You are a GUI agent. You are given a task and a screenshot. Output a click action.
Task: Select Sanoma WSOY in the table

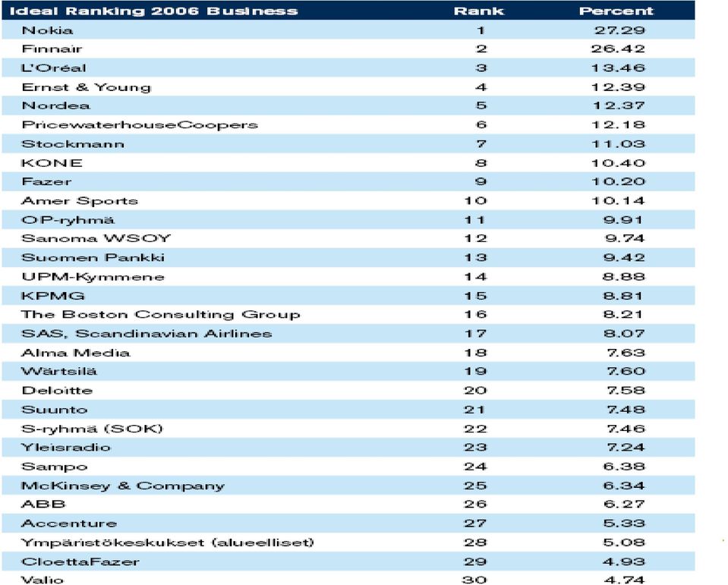click(x=96, y=238)
